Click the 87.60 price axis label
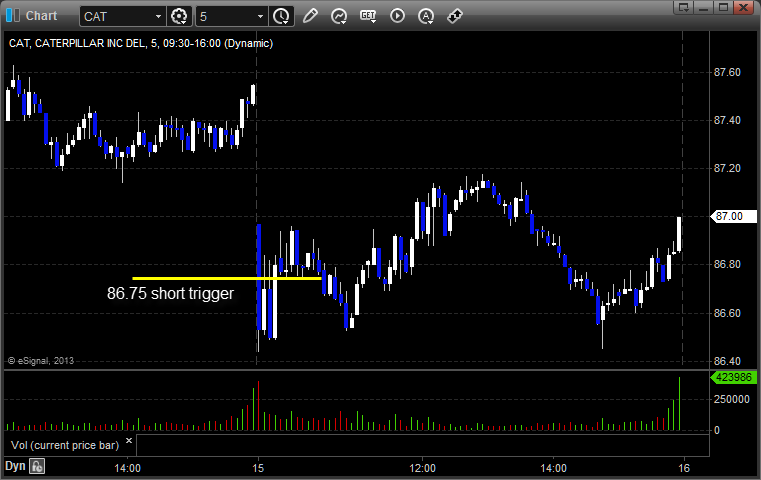The height and width of the screenshot is (480, 761). coord(727,72)
